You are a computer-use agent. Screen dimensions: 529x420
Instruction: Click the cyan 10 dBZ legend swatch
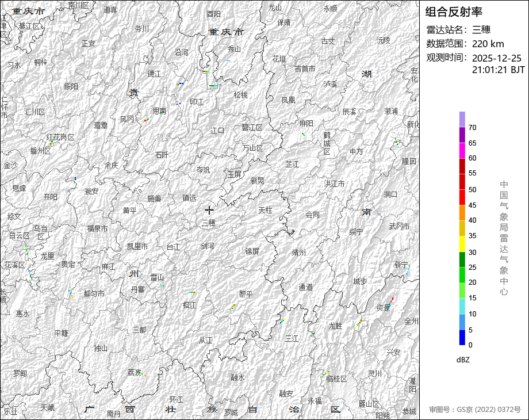click(x=462, y=306)
